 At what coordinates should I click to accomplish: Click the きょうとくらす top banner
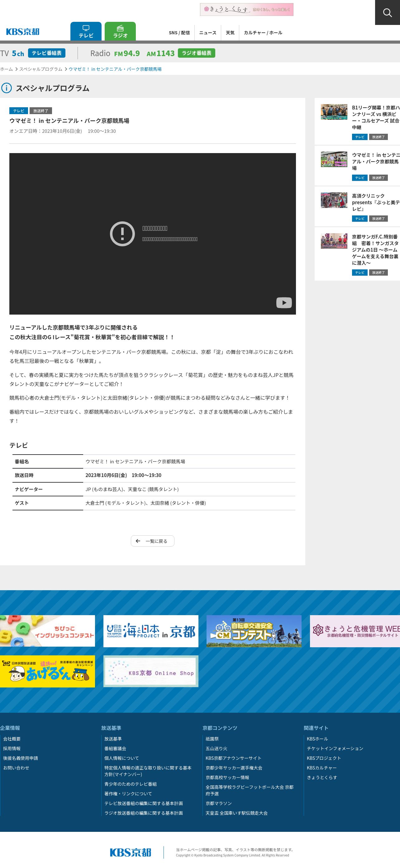[246, 9]
